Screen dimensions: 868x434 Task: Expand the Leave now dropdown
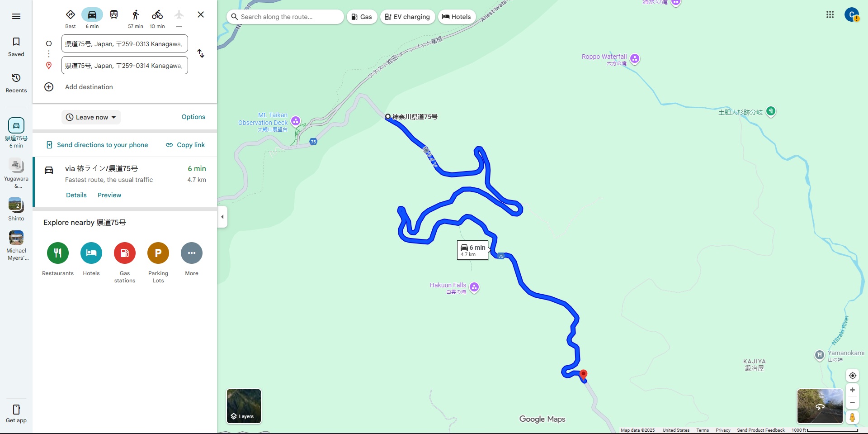91,117
